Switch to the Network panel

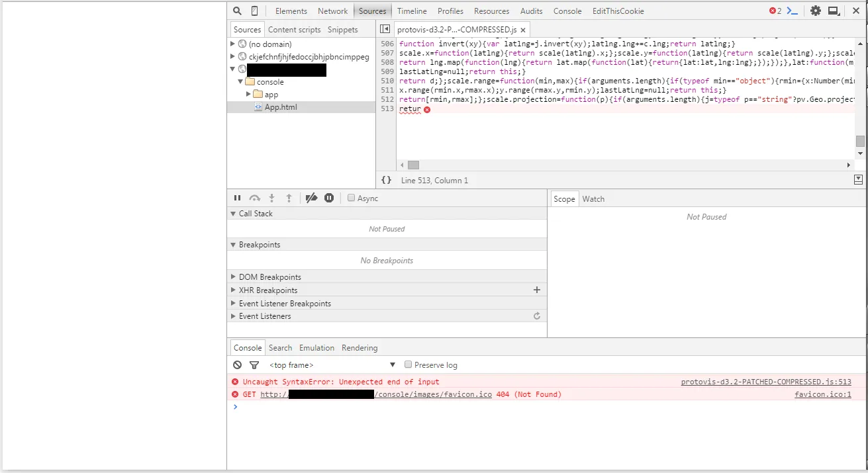tap(332, 11)
